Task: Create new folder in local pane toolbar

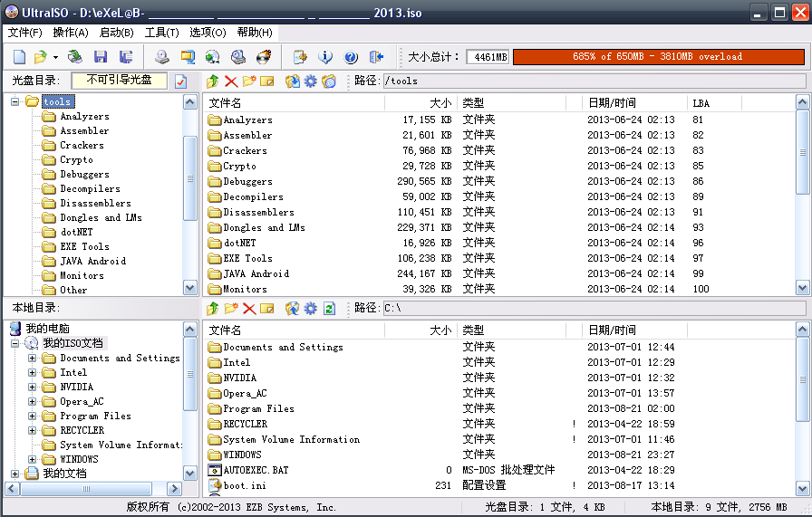Action: click(231, 309)
